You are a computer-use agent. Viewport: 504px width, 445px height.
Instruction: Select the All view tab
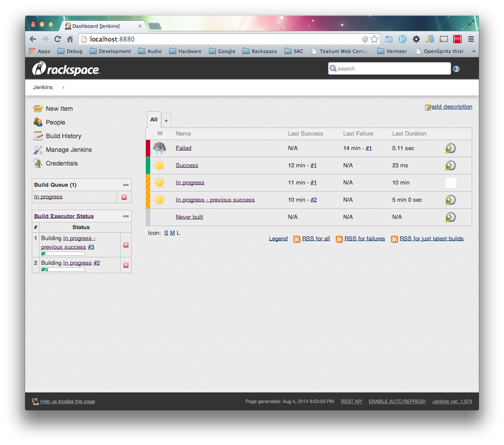(154, 120)
